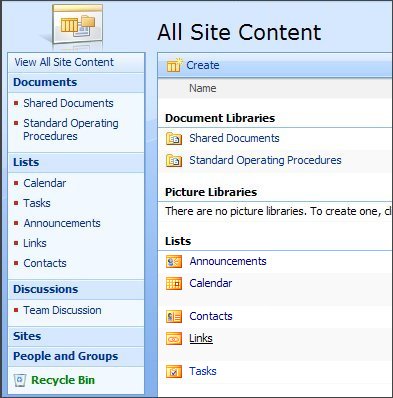Select Team Discussion in the sidebar

[x=62, y=310]
